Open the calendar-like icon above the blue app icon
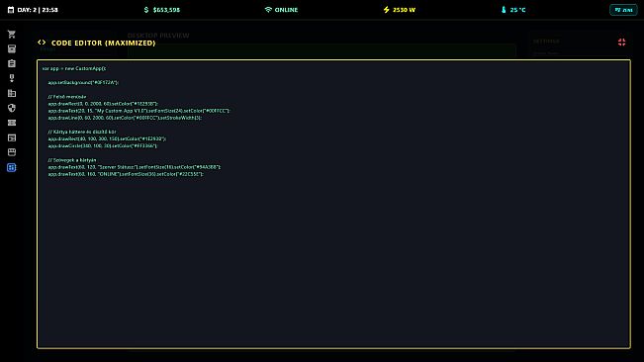 12,152
